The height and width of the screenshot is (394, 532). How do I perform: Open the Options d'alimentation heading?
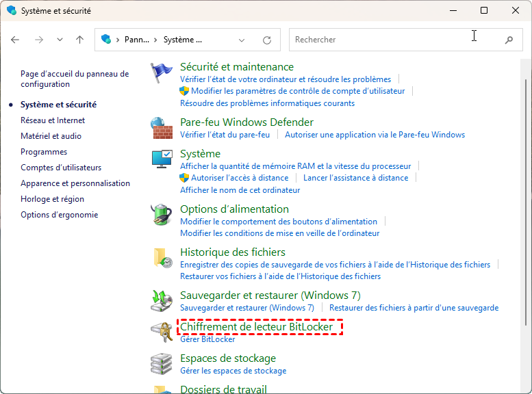point(234,209)
